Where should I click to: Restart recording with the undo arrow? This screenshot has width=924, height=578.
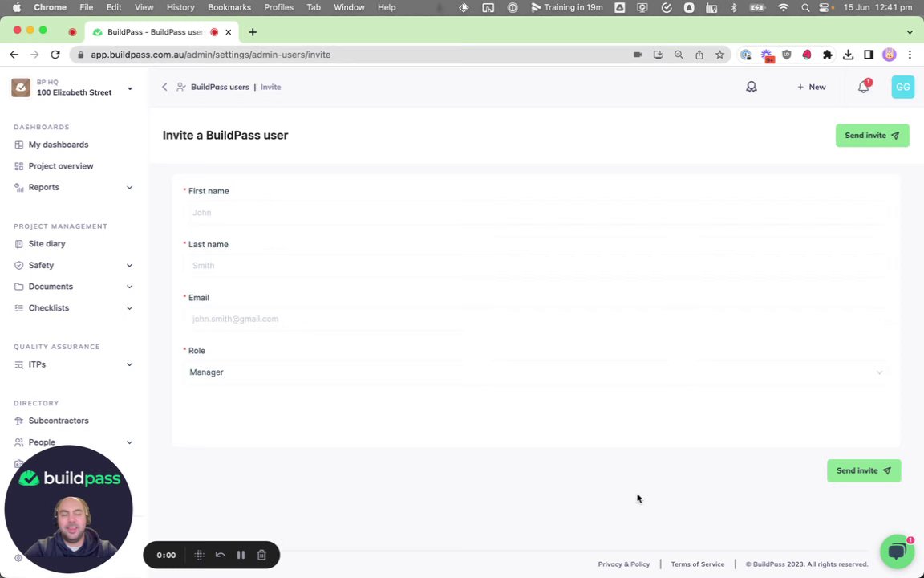pos(221,555)
